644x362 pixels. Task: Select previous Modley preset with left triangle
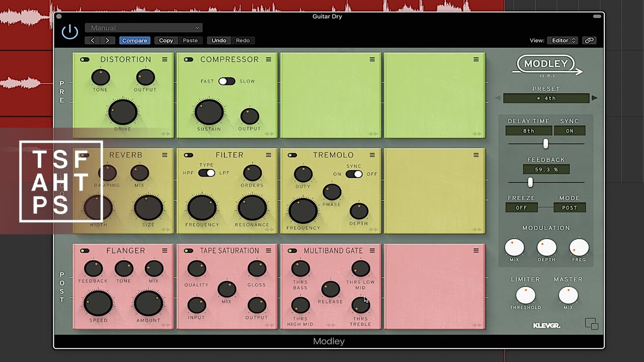(x=498, y=99)
